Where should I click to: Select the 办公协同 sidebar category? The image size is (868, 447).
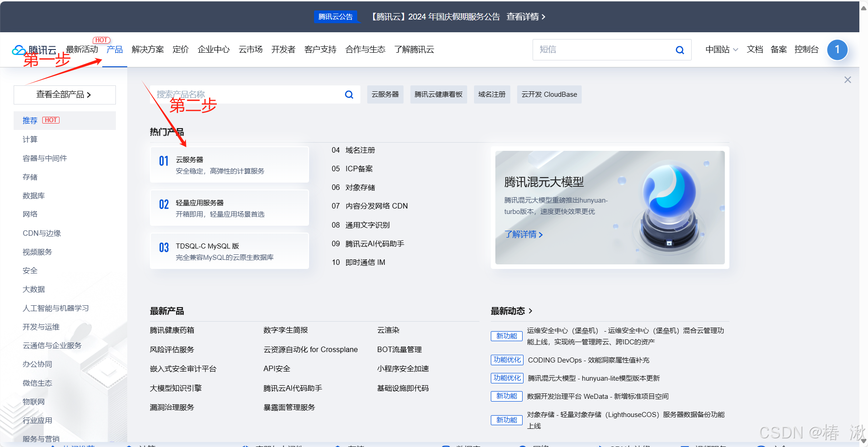[37, 364]
